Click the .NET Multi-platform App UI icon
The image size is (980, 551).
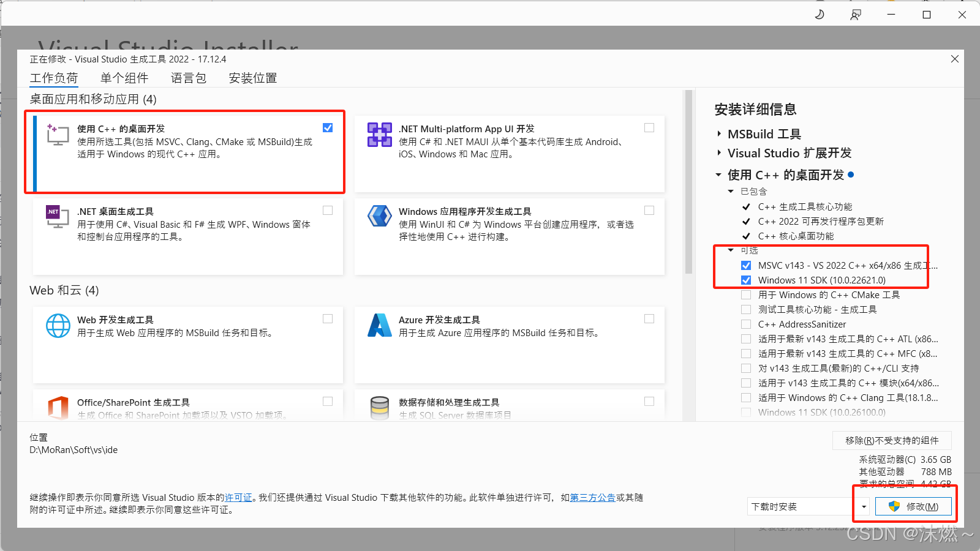379,134
